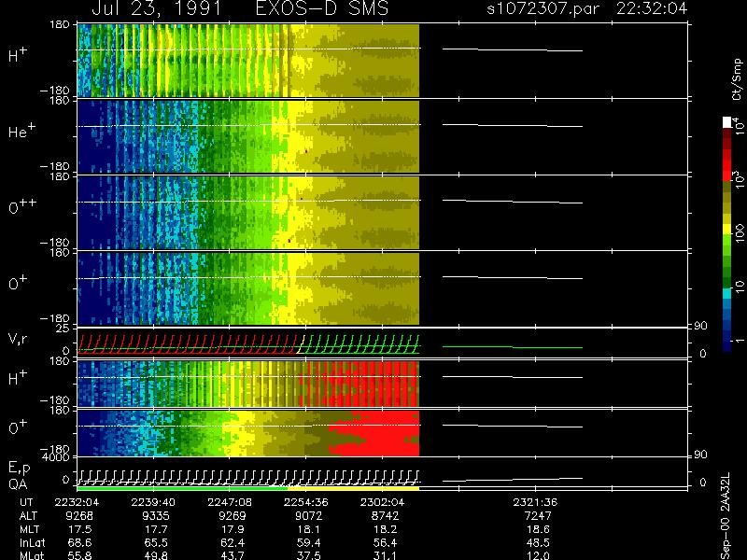Click the yellow segment of the QA bar
The height and width of the screenshot is (560, 747).
point(353,488)
